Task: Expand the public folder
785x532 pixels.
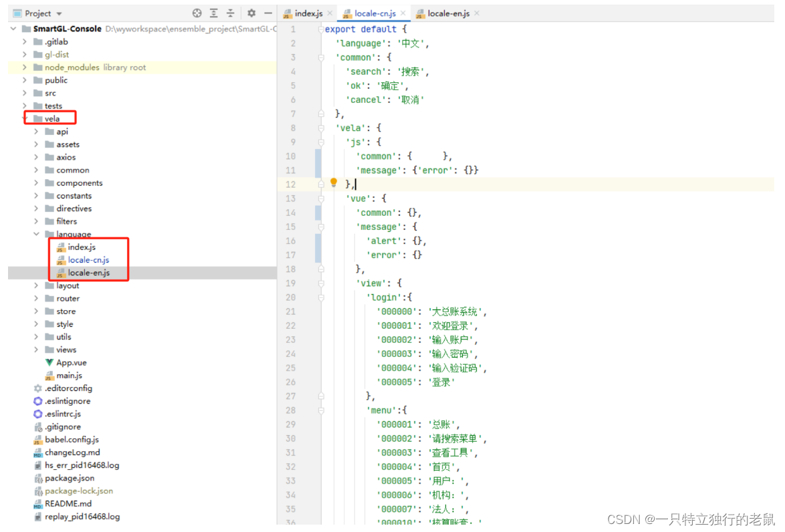Action: point(25,80)
